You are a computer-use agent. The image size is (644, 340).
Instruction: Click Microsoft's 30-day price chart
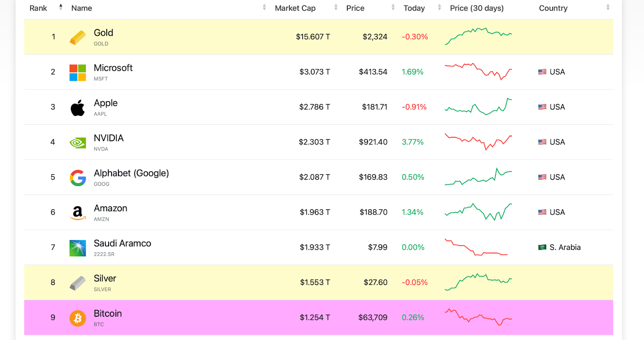pyautogui.click(x=478, y=72)
